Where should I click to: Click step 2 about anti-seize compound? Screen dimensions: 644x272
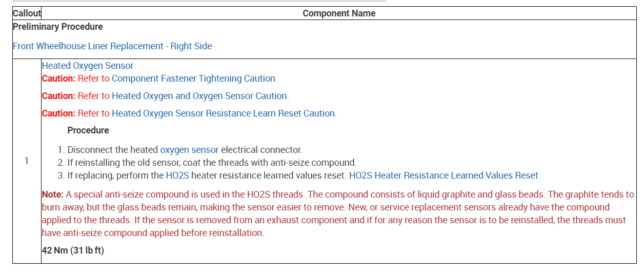[211, 163]
